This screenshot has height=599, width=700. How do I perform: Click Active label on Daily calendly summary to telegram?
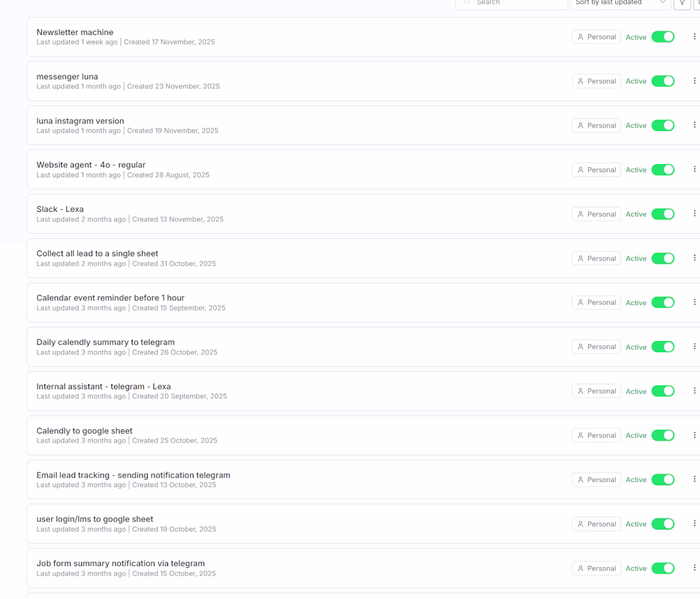tap(636, 347)
